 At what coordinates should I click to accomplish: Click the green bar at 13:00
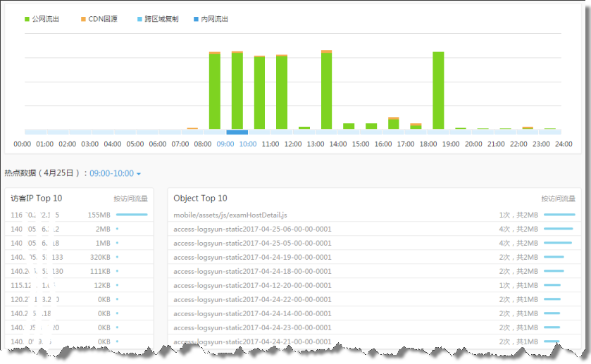326,90
